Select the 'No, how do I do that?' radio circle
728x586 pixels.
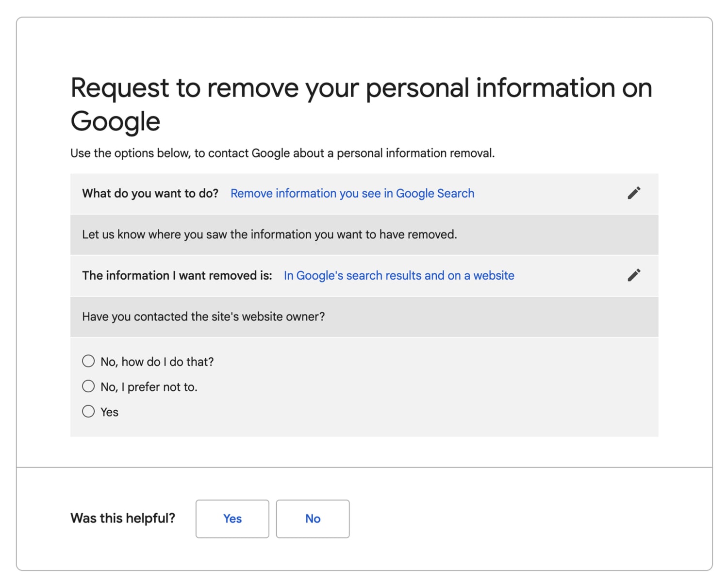click(x=88, y=361)
